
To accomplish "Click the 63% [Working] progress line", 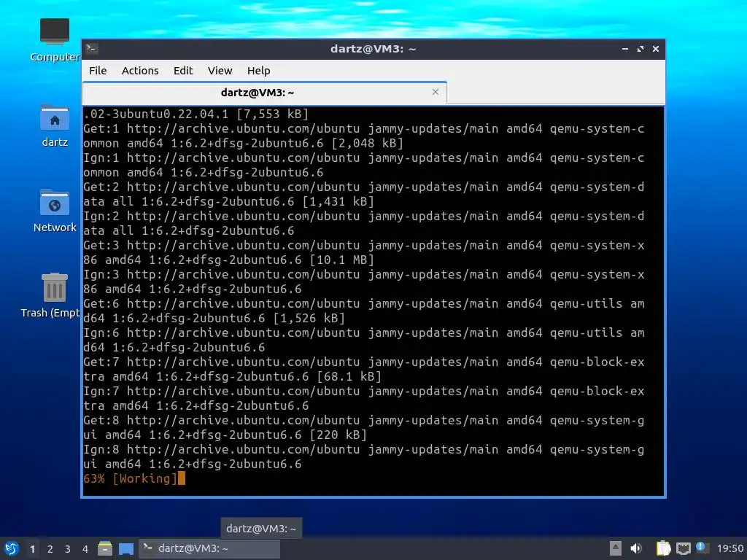I will pos(134,478).
